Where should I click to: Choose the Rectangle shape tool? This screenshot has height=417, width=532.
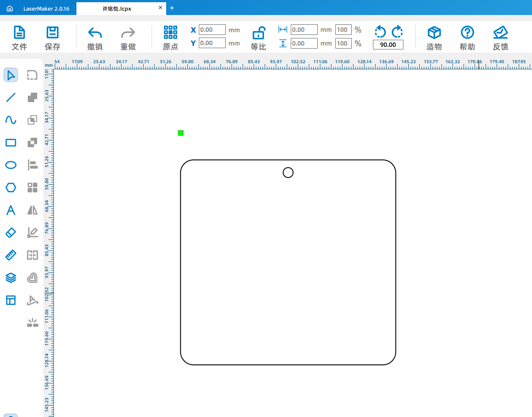[11, 143]
